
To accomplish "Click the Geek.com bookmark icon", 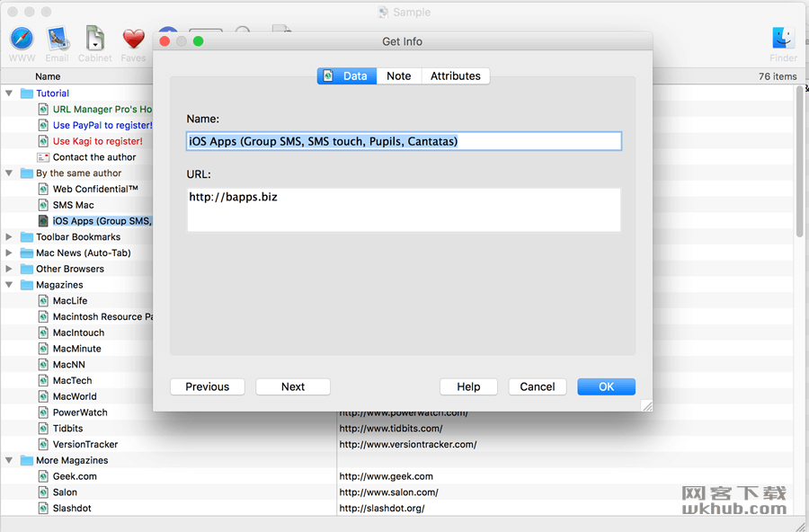I will pos(43,477).
